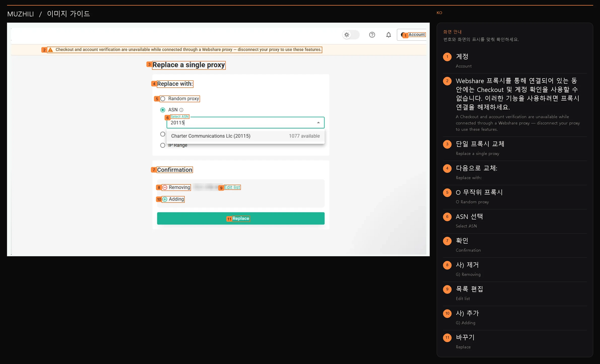This screenshot has height=364, width=600.
Task: Click the warning triangle icon in banner
Action: coord(50,50)
